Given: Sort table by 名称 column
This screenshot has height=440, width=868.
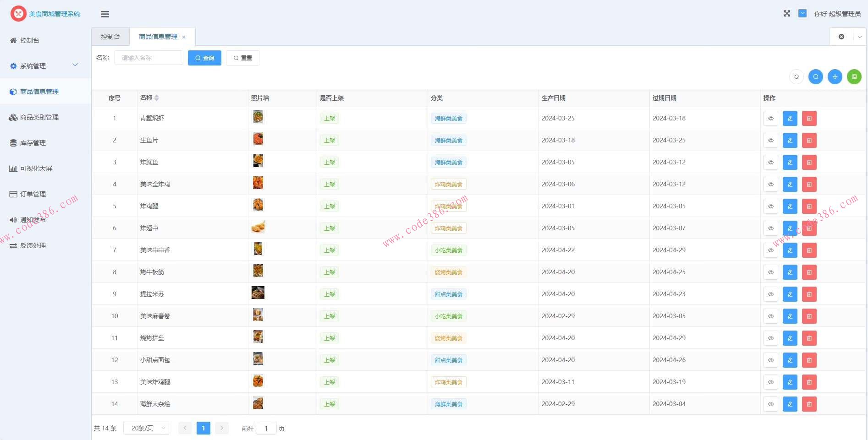Looking at the screenshot, I should point(156,98).
